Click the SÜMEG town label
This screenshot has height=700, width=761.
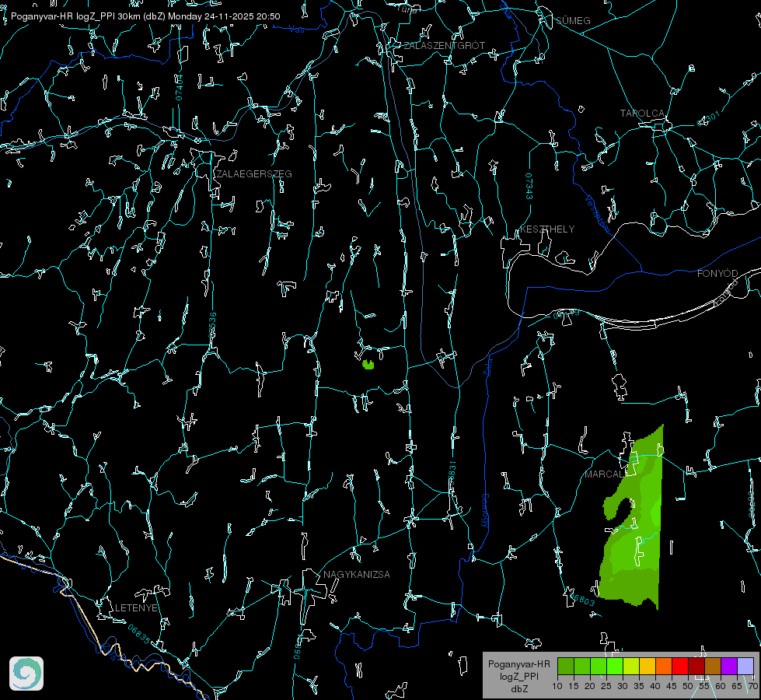point(573,21)
